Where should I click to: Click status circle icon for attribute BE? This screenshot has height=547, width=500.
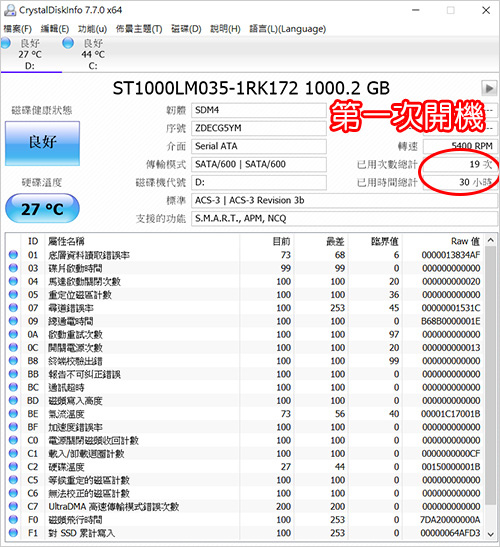point(13,414)
